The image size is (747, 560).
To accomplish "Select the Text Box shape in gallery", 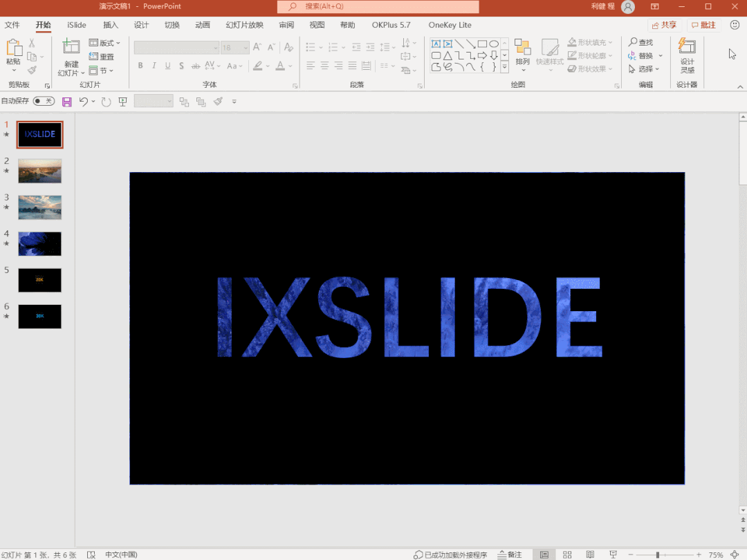I will tap(436, 44).
